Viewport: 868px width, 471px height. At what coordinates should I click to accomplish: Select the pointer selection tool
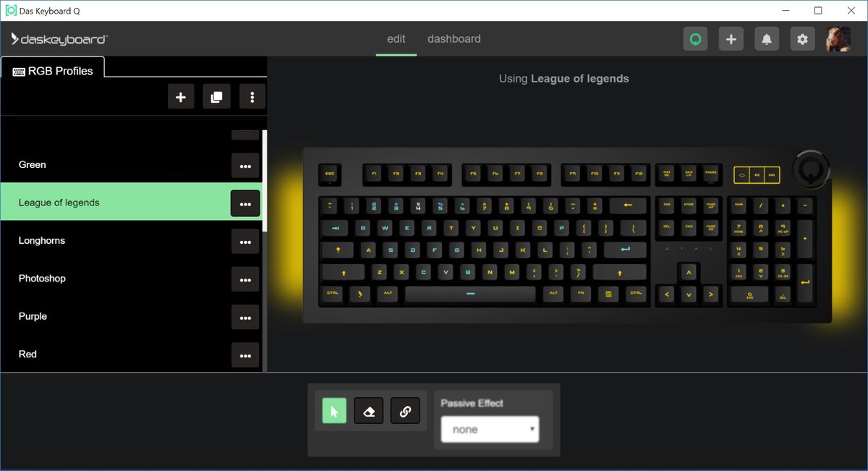tap(334, 411)
